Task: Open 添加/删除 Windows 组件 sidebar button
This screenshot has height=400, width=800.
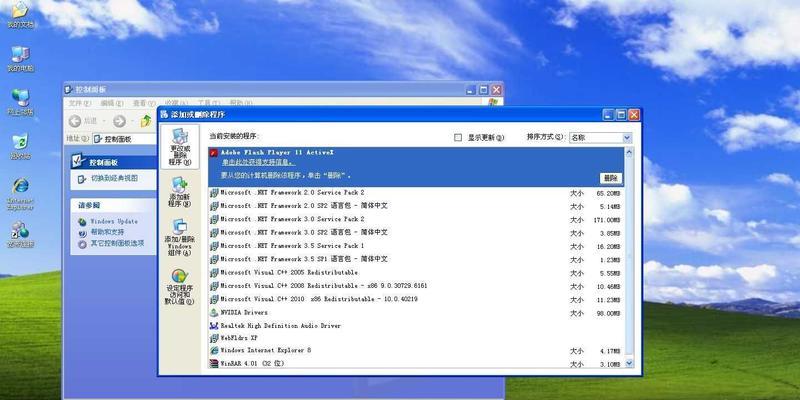Action: (x=180, y=237)
